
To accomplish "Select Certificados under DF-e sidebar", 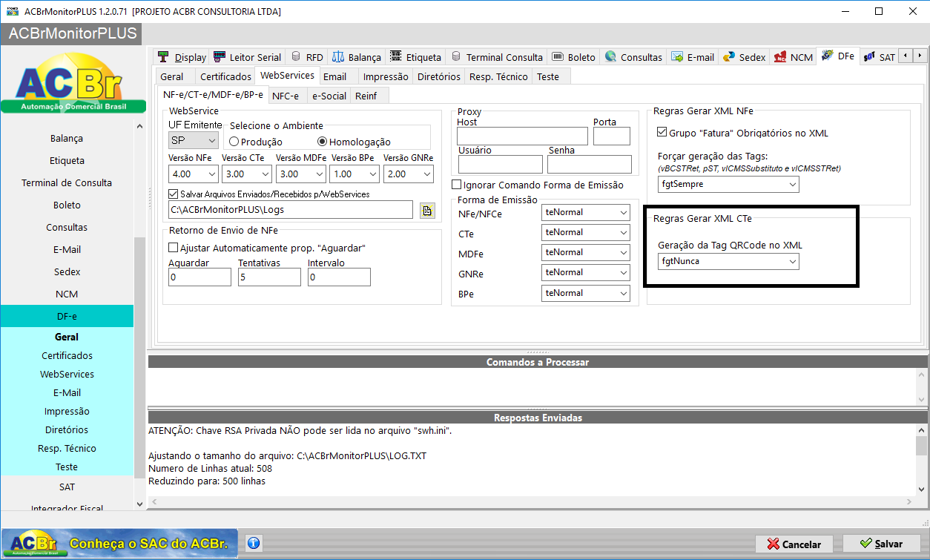I will tap(67, 356).
